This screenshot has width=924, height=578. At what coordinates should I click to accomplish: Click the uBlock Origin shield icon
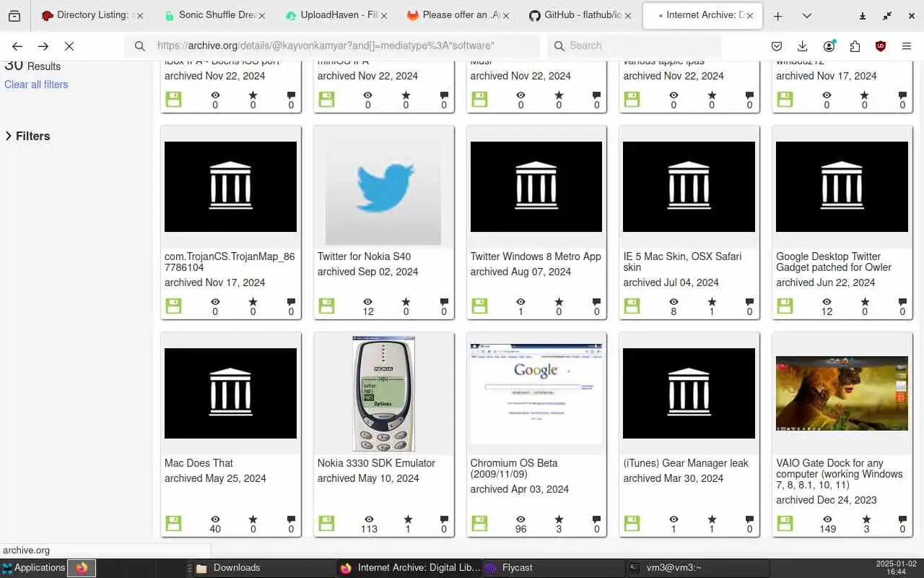(881, 46)
